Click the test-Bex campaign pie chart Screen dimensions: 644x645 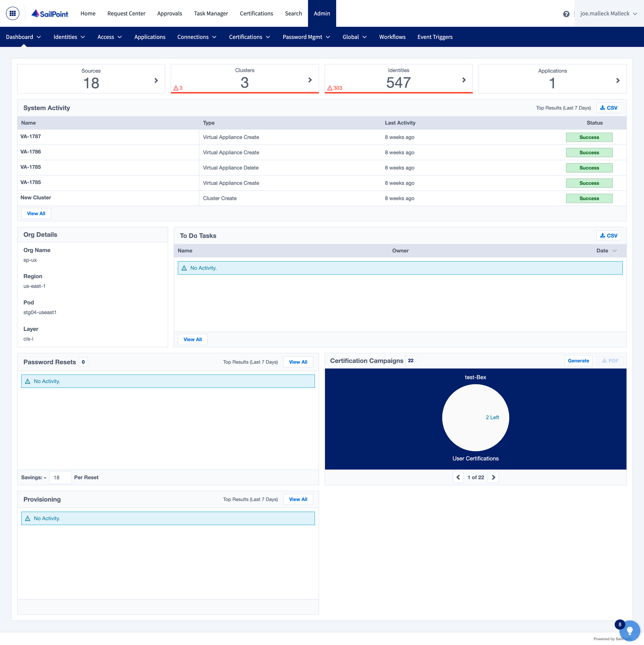coord(475,418)
